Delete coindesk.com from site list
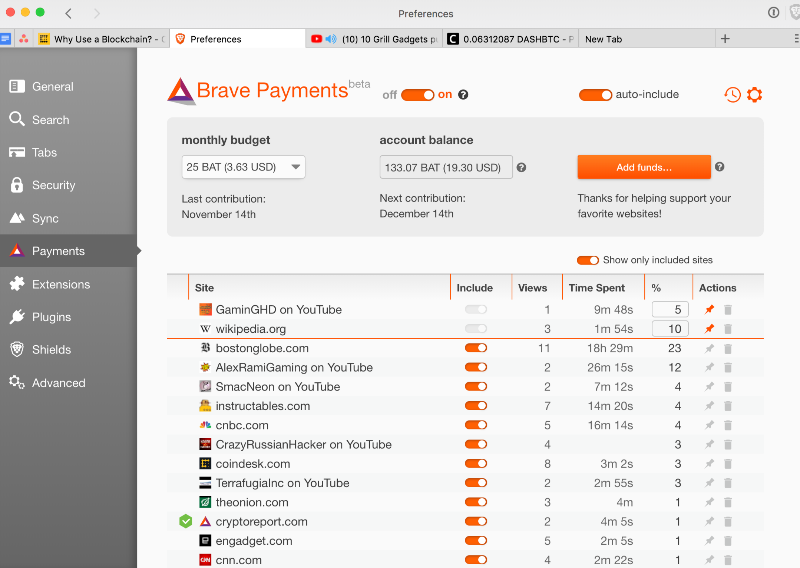The image size is (800, 568). click(x=728, y=464)
